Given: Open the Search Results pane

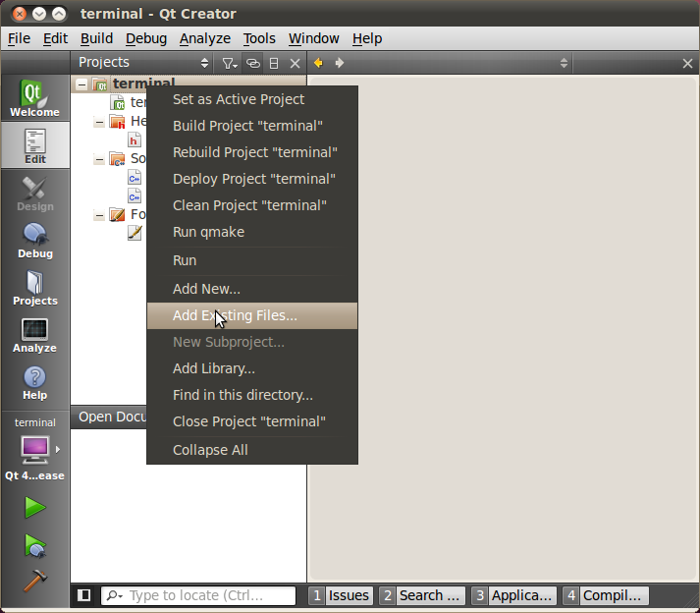Looking at the screenshot, I should click(x=422, y=595).
